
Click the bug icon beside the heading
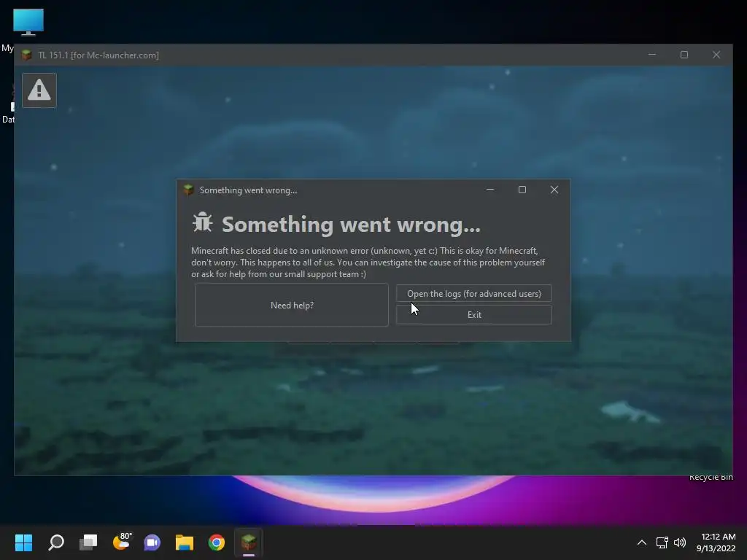[203, 222]
